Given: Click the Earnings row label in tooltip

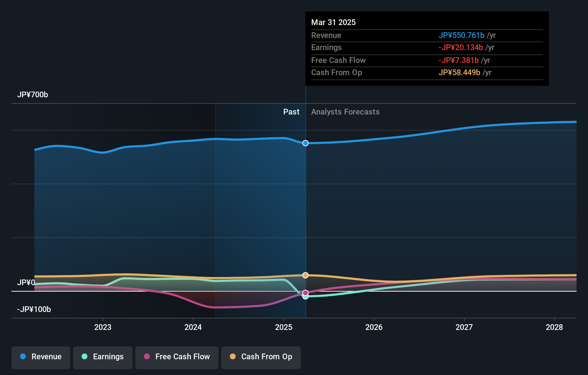Looking at the screenshot, I should point(326,48).
